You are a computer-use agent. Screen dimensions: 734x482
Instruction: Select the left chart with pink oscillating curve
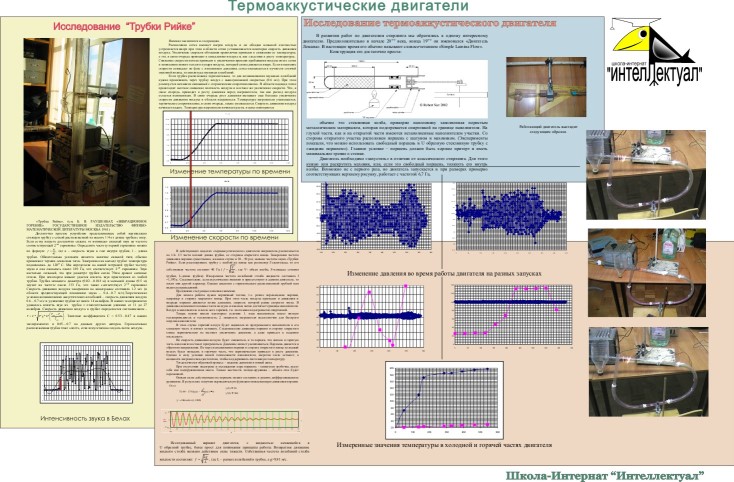(x=371, y=317)
